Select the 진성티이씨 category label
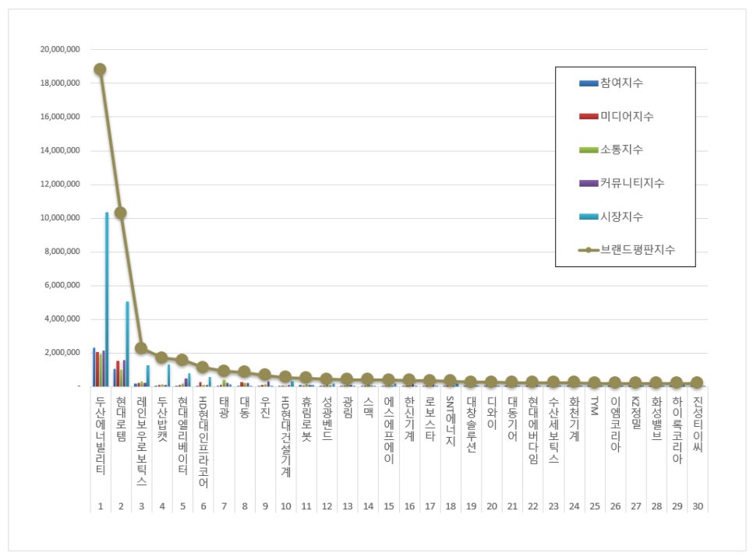 [698, 424]
